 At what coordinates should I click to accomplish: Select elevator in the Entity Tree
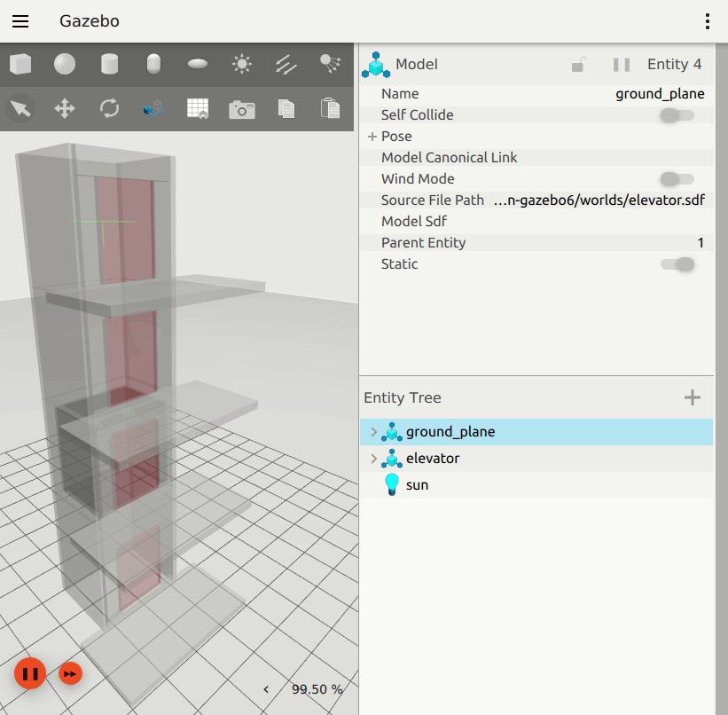[x=536, y=459]
